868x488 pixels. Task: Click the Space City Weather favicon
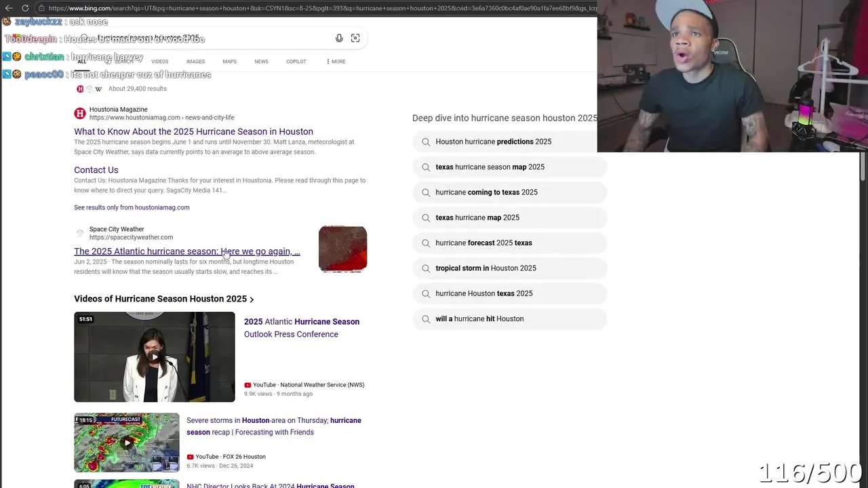click(x=80, y=233)
